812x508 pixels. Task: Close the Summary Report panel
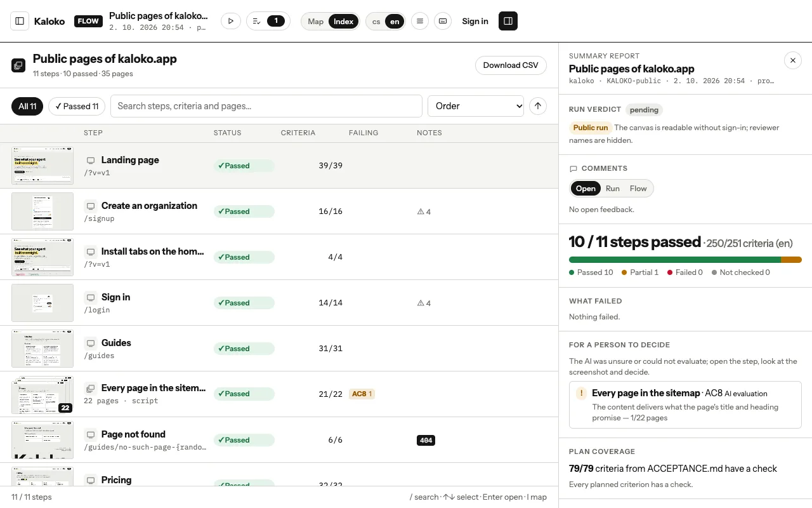coord(793,60)
